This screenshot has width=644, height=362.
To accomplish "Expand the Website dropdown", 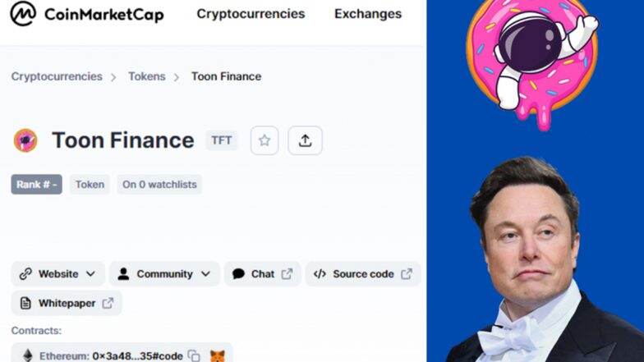I will coord(57,274).
